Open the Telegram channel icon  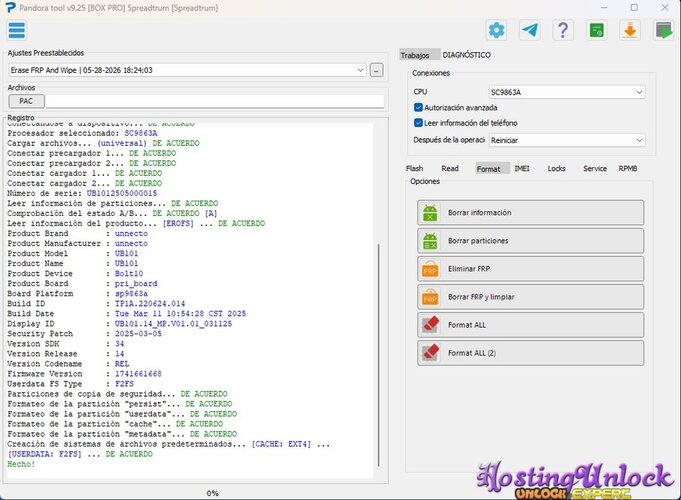tap(530, 30)
